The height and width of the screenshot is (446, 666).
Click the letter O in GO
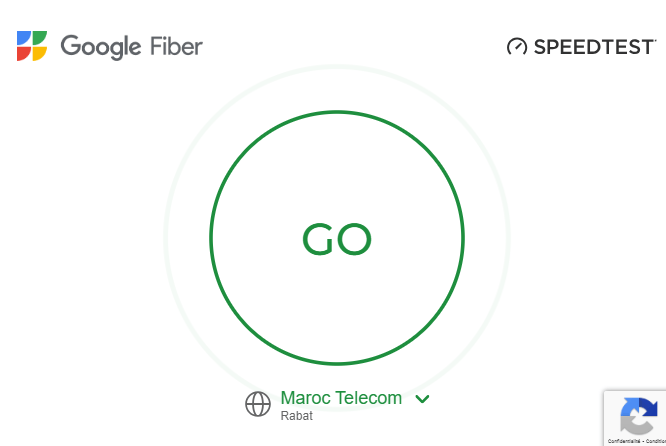pyautogui.click(x=355, y=239)
